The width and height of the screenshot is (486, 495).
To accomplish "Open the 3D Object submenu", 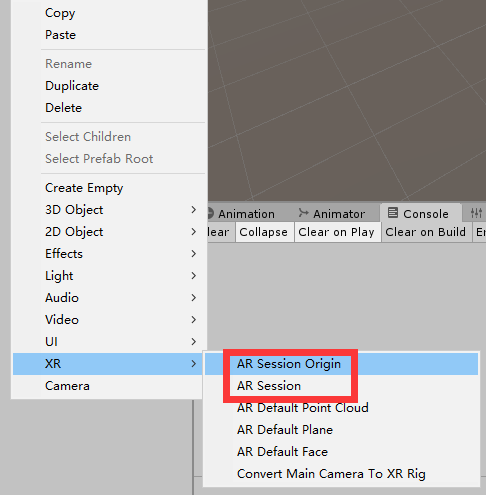I will click(109, 210).
